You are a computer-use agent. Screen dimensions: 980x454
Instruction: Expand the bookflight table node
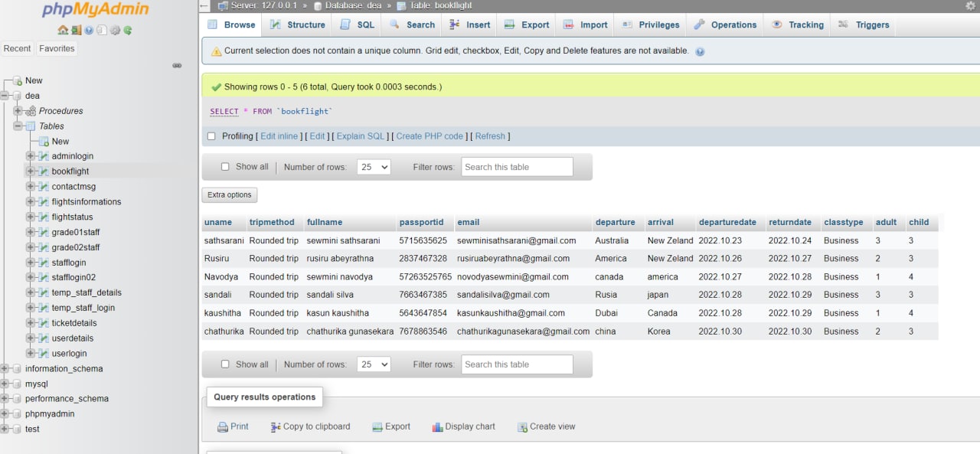pyautogui.click(x=31, y=171)
